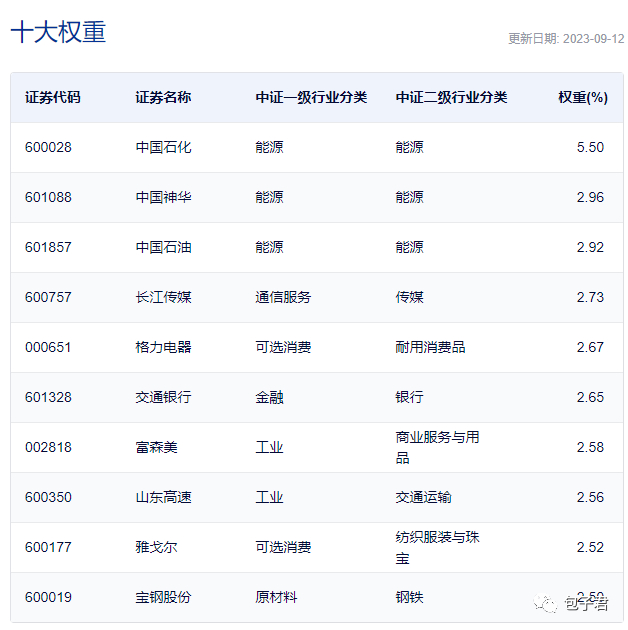This screenshot has width=628, height=630.
Task: Select the 雅戈尔 name cell
Action: click(156, 547)
